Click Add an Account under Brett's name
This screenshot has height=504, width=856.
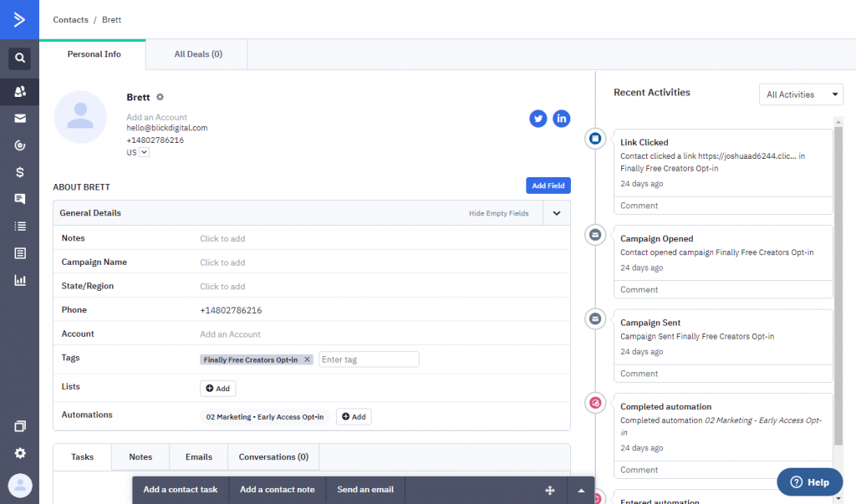[156, 117]
